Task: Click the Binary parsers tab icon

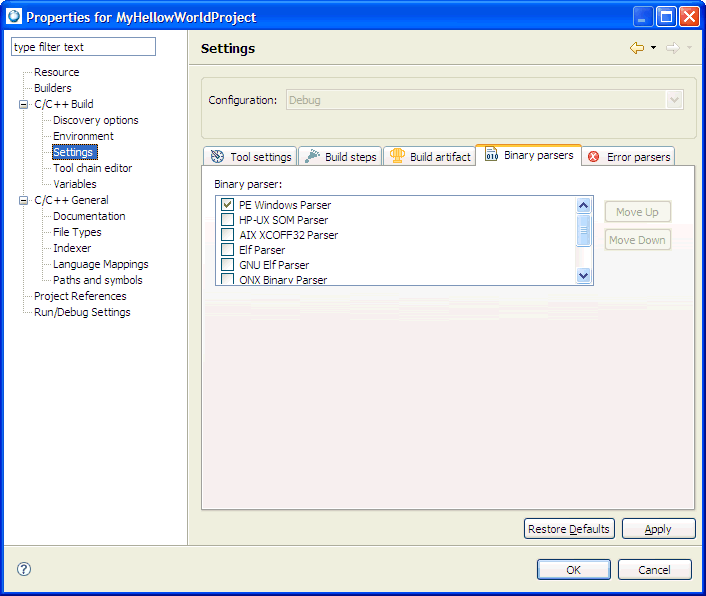Action: [x=491, y=155]
